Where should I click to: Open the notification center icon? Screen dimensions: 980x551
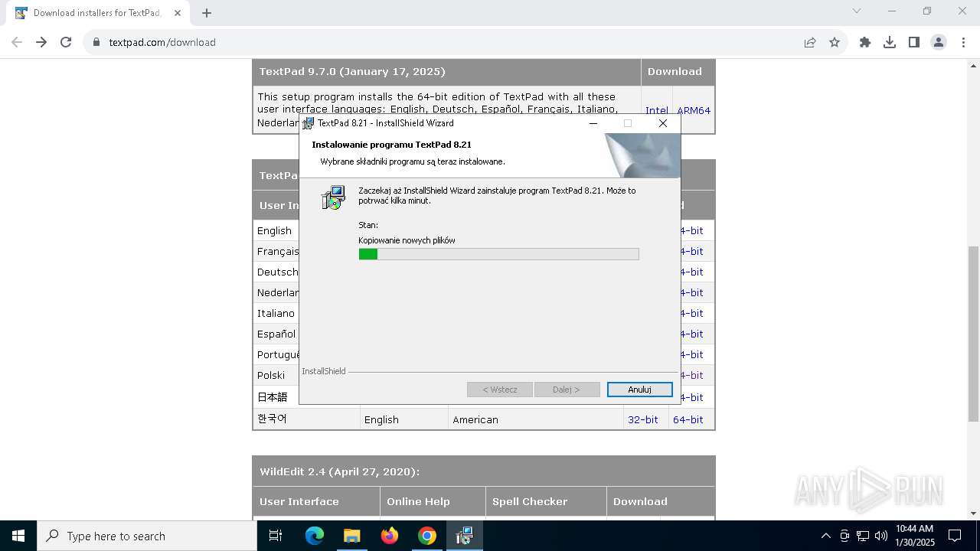click(x=955, y=536)
